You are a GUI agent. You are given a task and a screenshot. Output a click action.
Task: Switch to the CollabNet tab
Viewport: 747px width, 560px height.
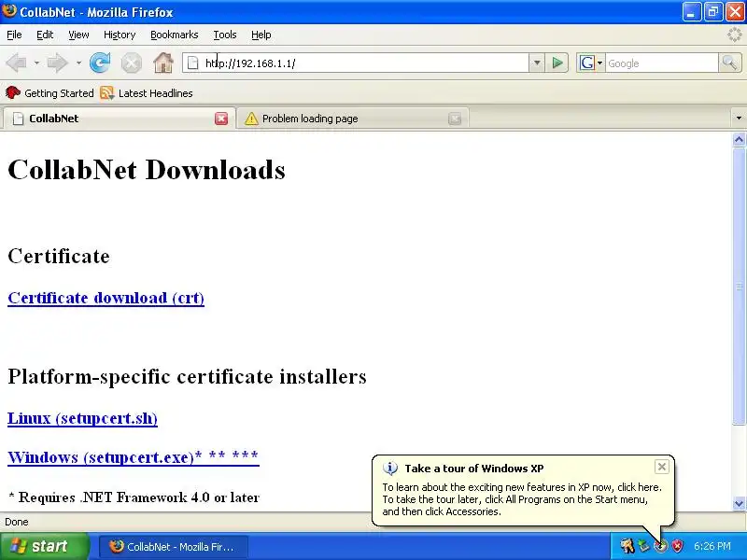118,119
